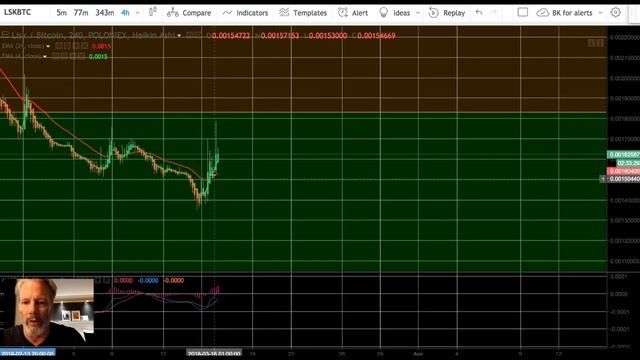Expand the first EMA indicator dropdown
The image size is (640, 360).
pyautogui.click(x=48, y=46)
